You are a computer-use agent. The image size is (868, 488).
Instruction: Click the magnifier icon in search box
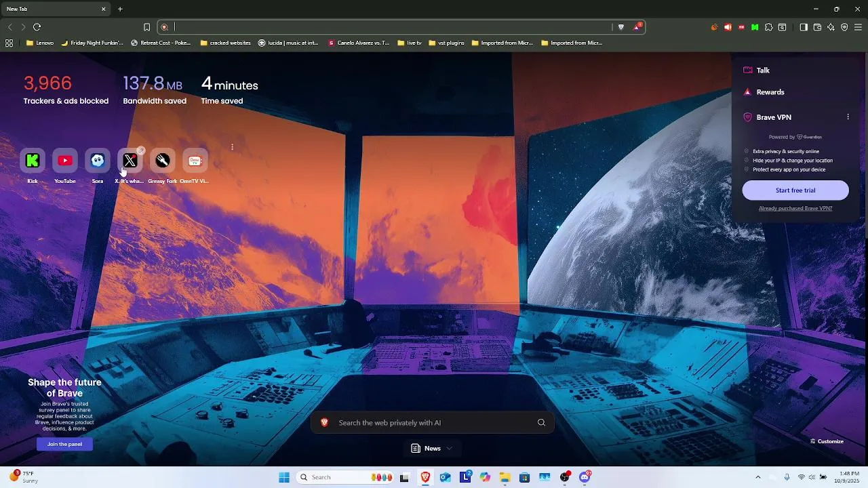(541, 423)
